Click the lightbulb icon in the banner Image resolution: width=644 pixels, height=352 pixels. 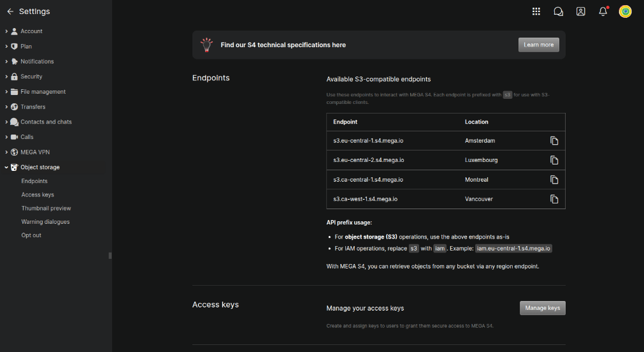[206, 45]
